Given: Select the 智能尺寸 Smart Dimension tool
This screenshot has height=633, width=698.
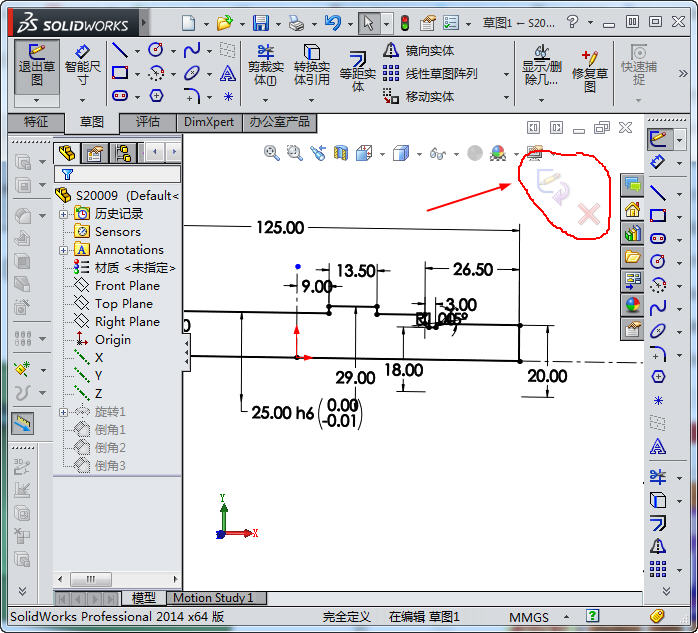Looking at the screenshot, I should (x=82, y=66).
